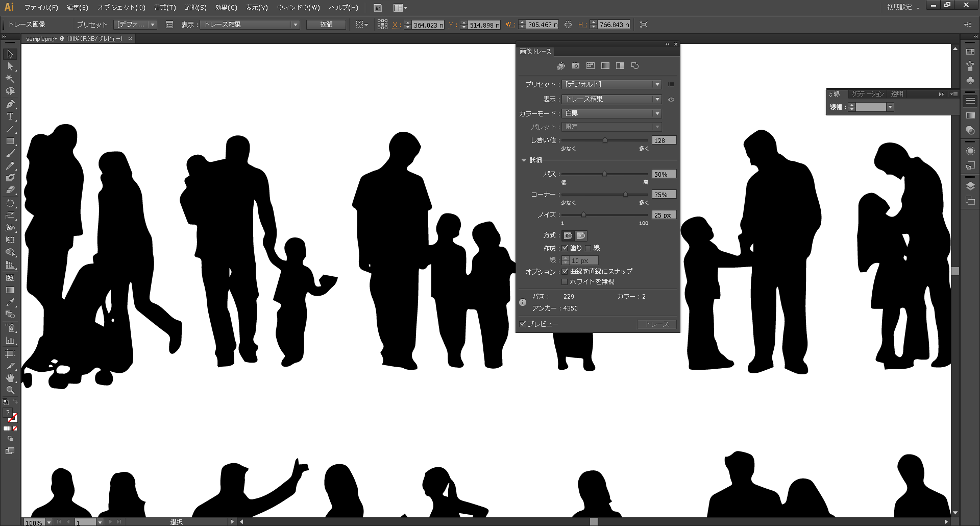Click the High Color camera preset icon

(x=576, y=66)
